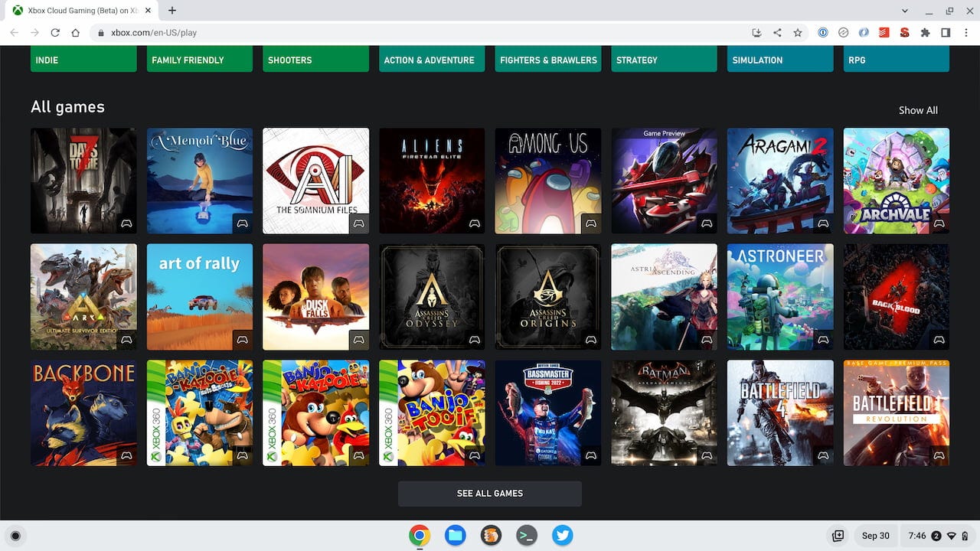Open the Twitter app on the shelf
The height and width of the screenshot is (551, 980).
(x=563, y=536)
